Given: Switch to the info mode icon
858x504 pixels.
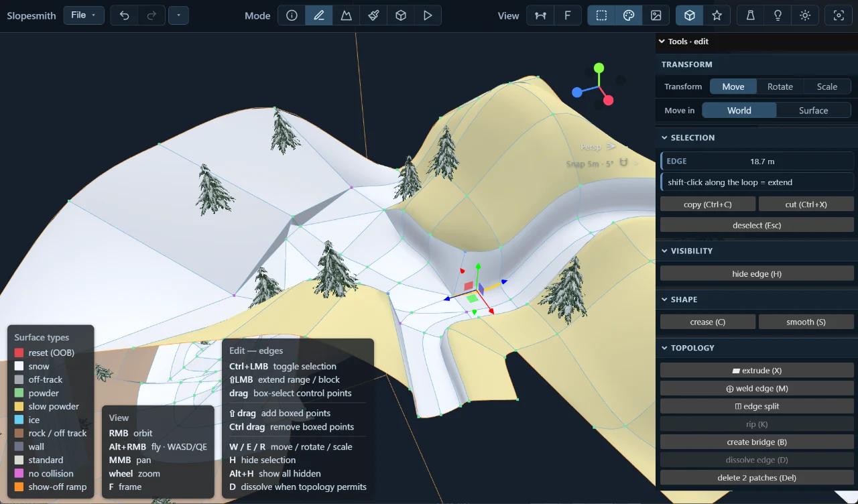Looking at the screenshot, I should click(292, 15).
